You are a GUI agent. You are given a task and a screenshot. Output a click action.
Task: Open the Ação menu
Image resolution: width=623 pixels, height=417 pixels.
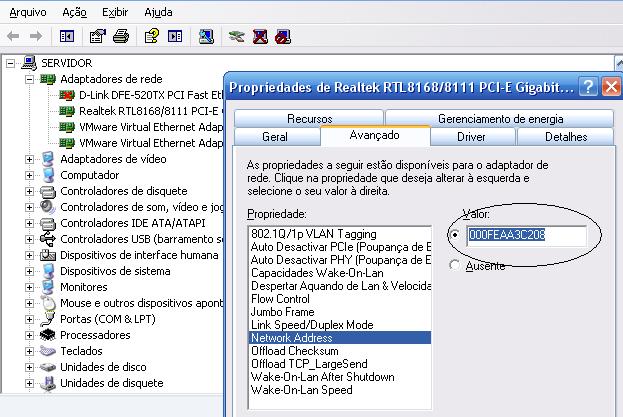click(x=74, y=12)
